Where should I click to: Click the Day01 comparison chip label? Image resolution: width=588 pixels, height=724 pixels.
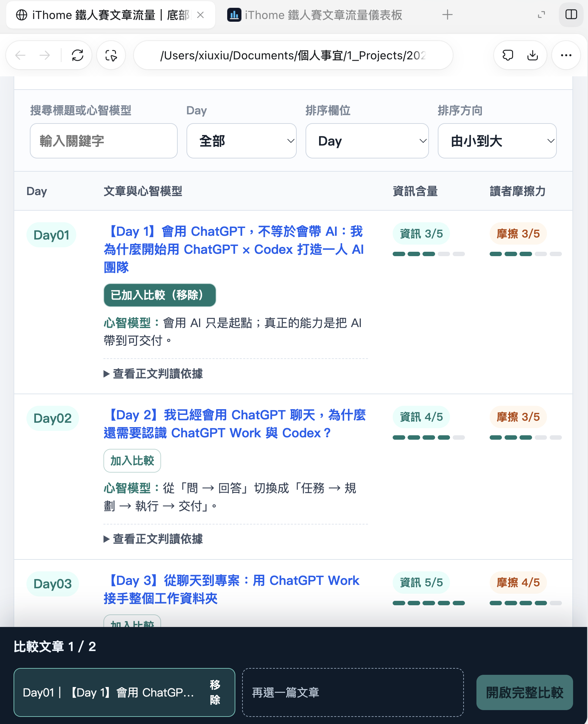tap(109, 692)
